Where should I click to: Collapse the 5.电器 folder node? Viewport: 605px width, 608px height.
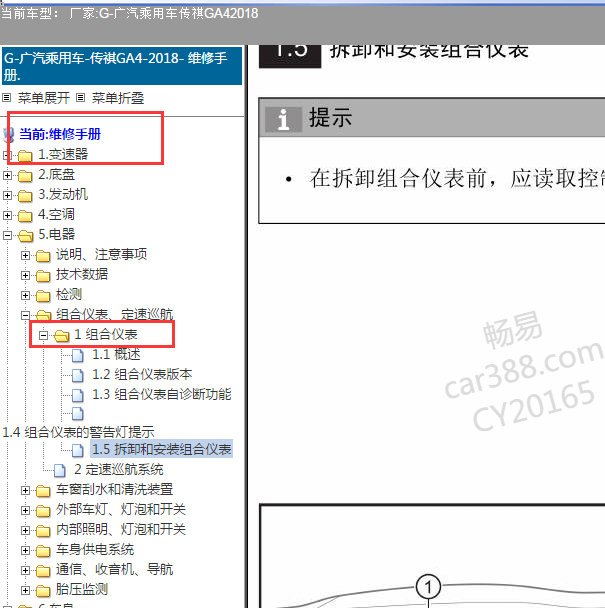pos(7,235)
